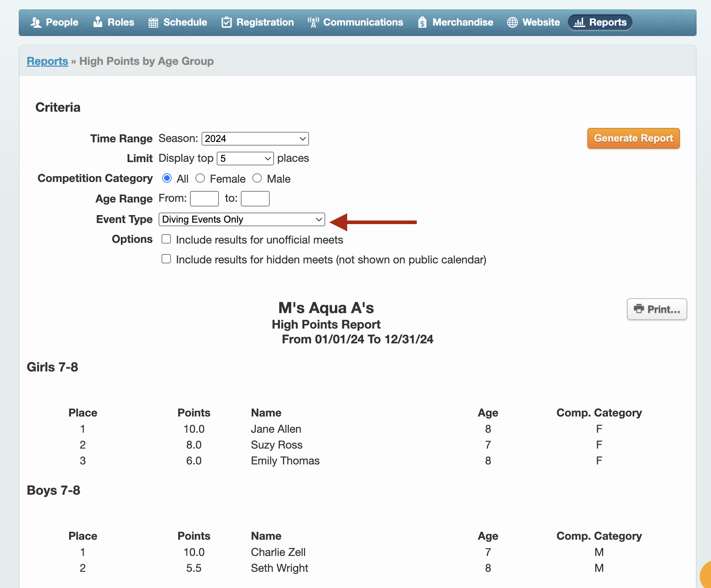Image resolution: width=711 pixels, height=588 pixels.
Task: Click the People silhouette icon
Action: click(x=36, y=22)
